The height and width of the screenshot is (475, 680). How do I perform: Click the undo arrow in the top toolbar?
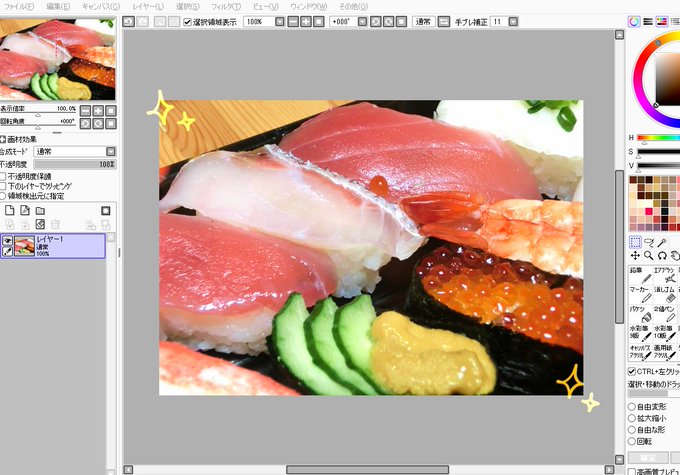click(x=128, y=21)
